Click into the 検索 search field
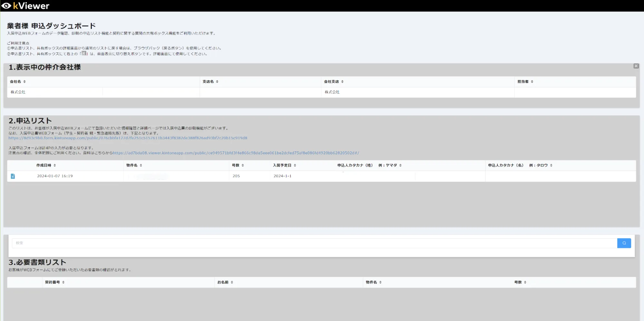The image size is (644, 321). 314,243
